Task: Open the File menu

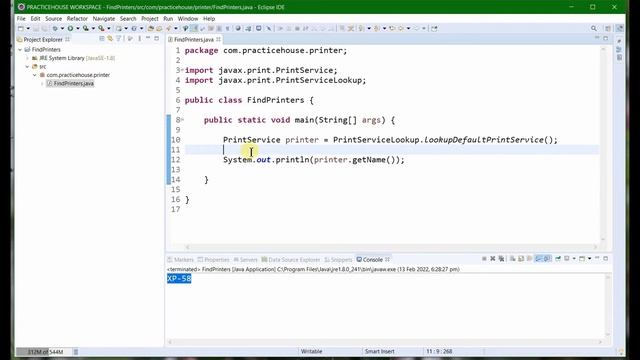Action: tap(21, 18)
